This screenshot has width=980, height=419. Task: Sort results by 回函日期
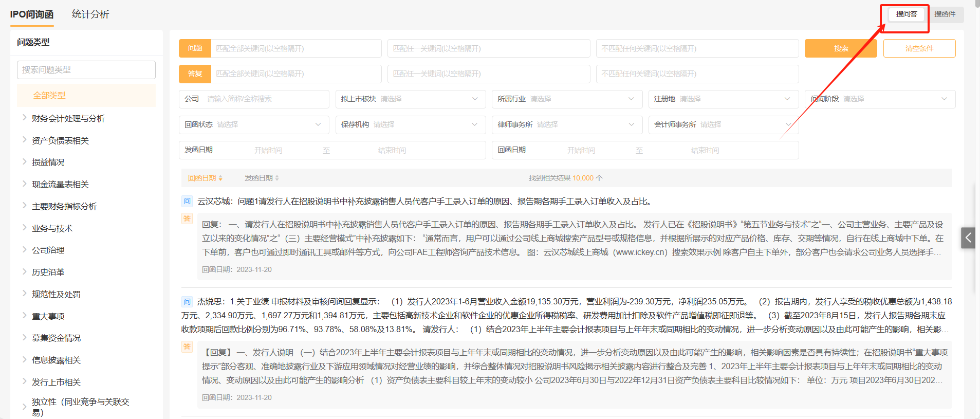click(205, 178)
